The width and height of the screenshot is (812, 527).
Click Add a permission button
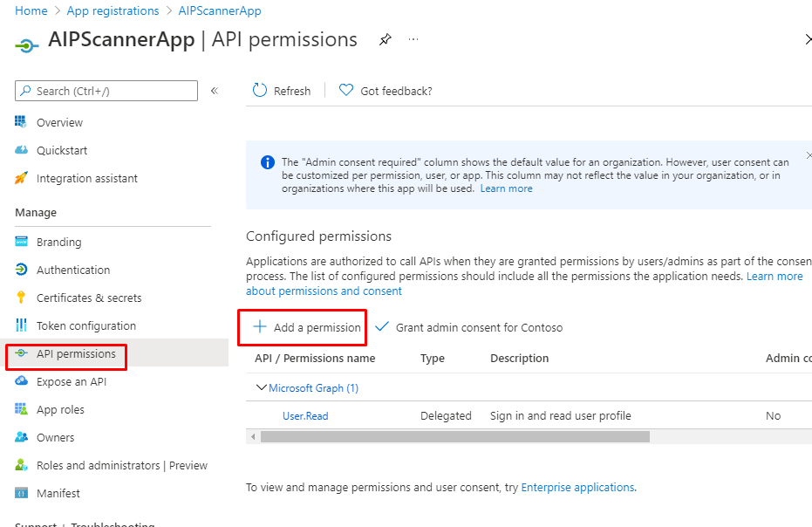[x=306, y=328]
